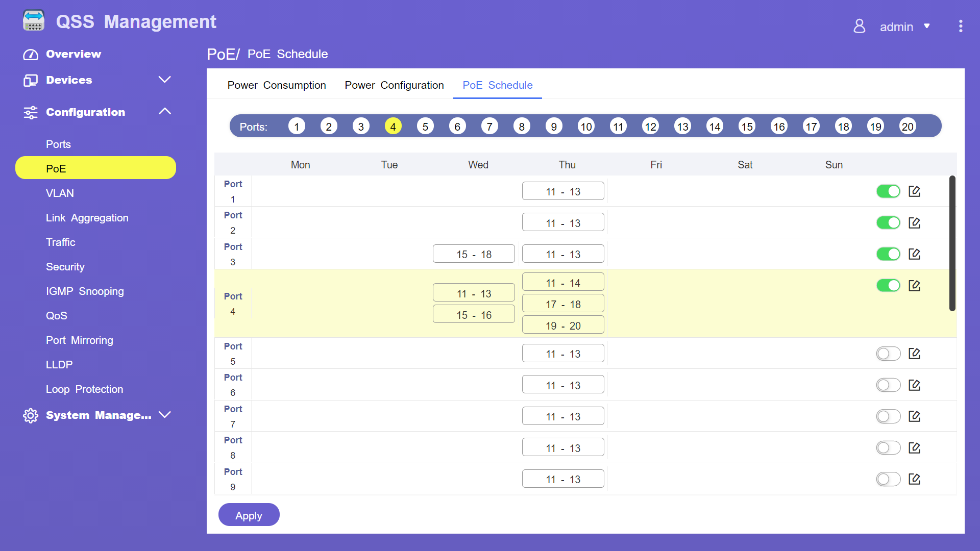Open the three-dot more options menu
Viewport: 980px width, 551px height.
[961, 26]
